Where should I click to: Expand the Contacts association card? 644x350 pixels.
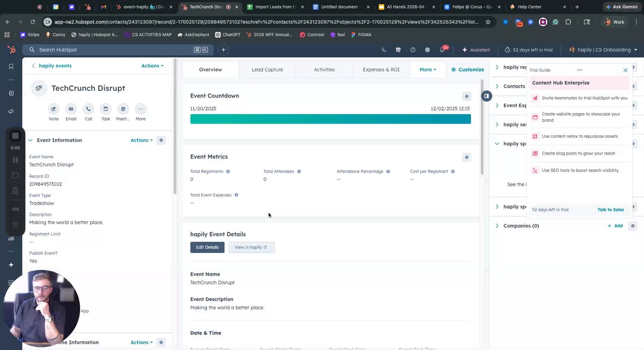pyautogui.click(x=497, y=86)
